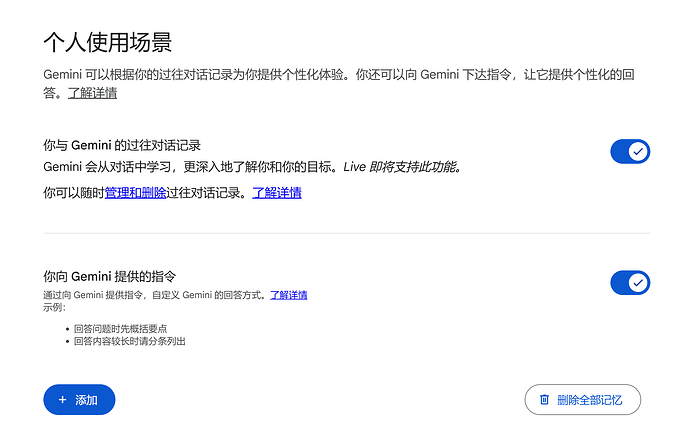690x439 pixels.
Task: Click the example 回答问题时先概括要点
Action: (121, 329)
